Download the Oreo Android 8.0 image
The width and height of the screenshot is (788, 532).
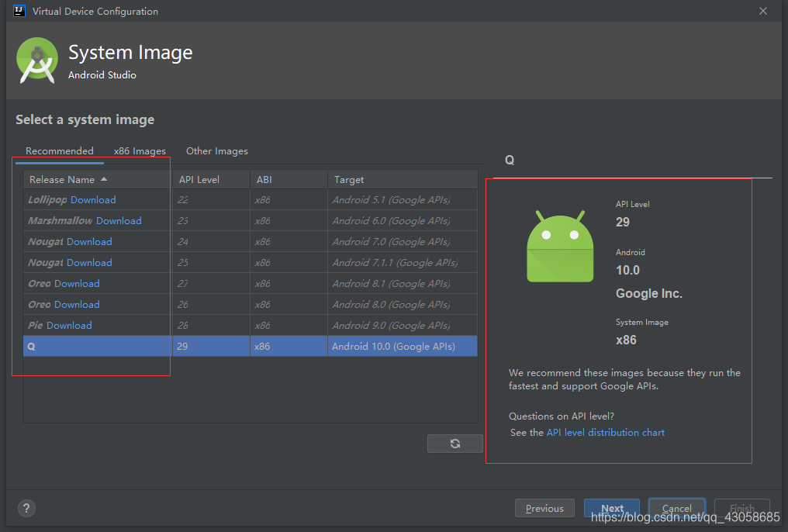coord(77,305)
